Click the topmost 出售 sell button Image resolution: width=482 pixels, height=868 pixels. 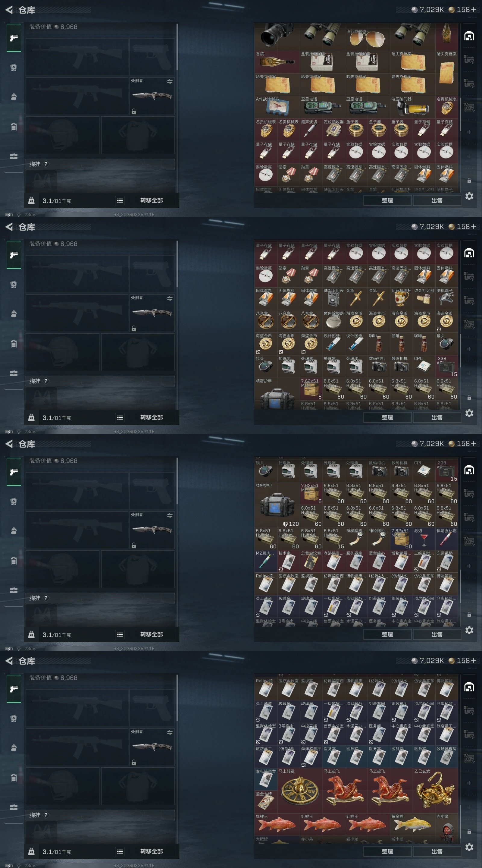[437, 200]
